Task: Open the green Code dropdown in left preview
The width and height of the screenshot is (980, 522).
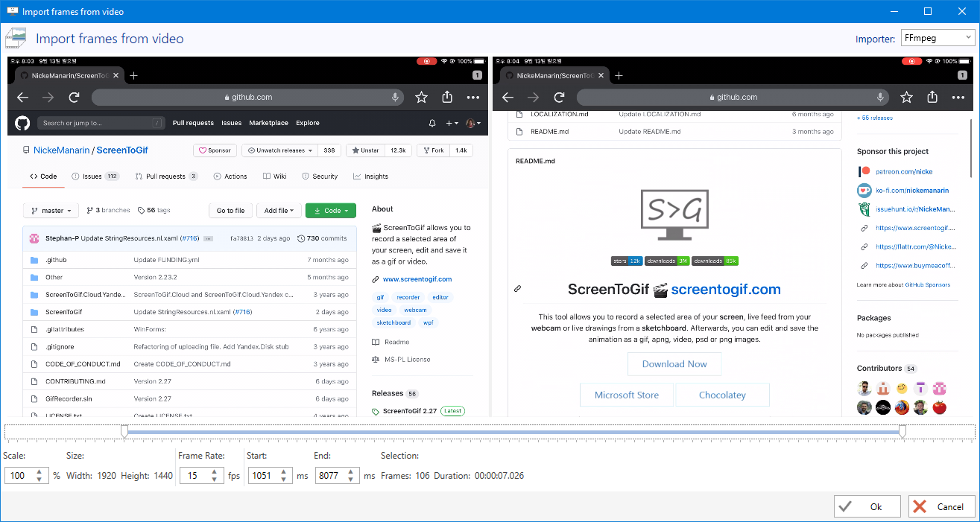Action: [330, 211]
